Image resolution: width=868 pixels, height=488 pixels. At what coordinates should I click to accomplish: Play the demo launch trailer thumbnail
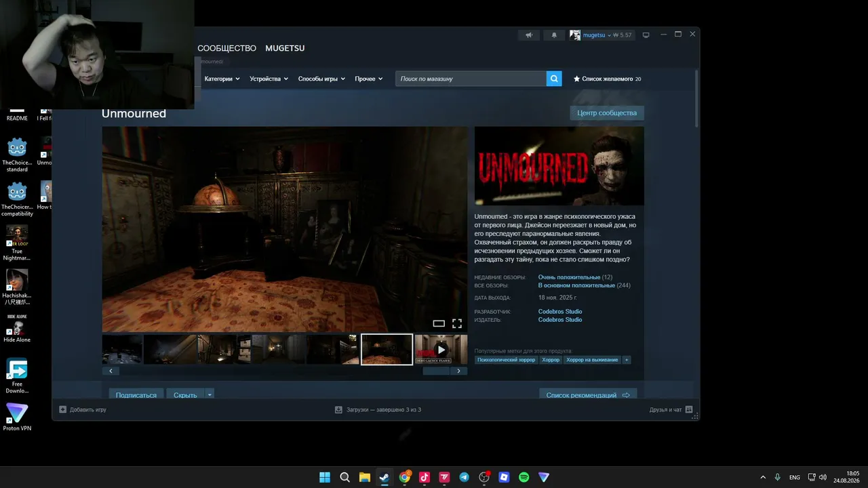pos(441,350)
